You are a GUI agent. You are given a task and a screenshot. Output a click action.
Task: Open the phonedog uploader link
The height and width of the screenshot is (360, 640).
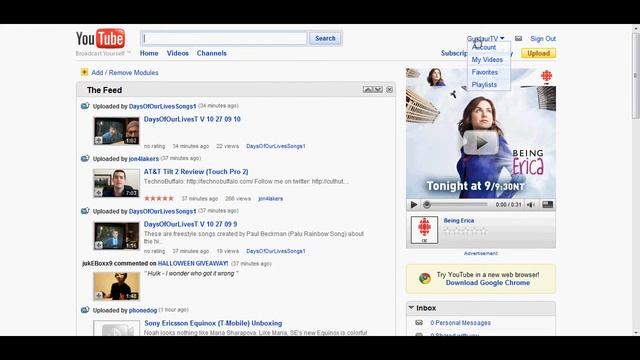coord(143,310)
